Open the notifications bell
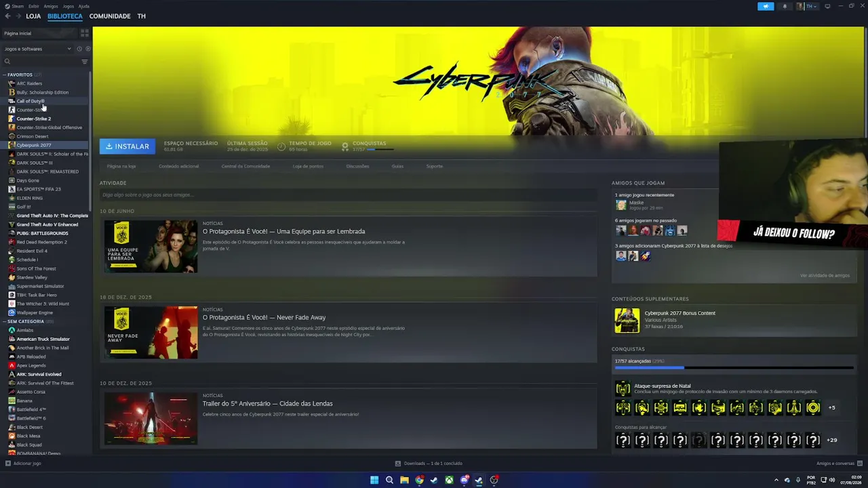 pyautogui.click(x=785, y=6)
